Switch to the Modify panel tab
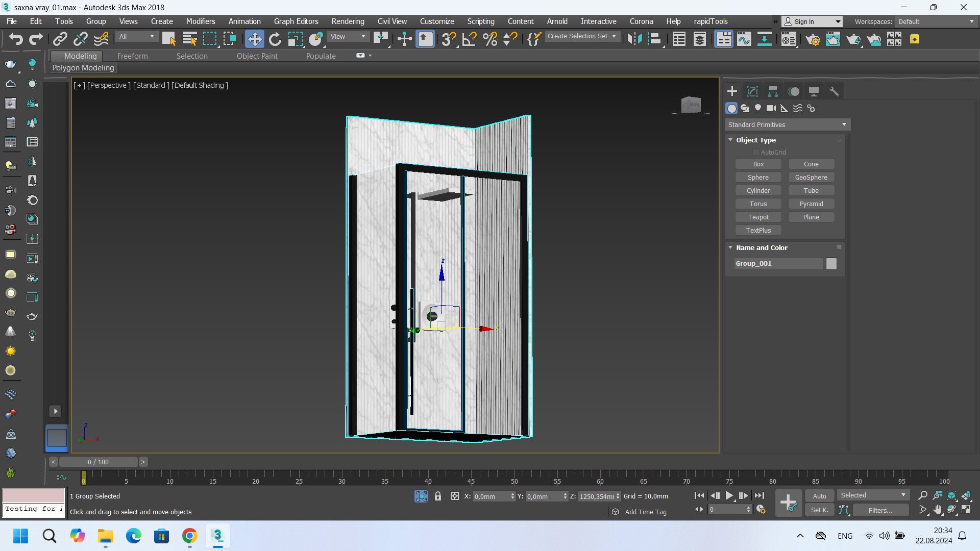Image resolution: width=980 pixels, height=551 pixels. tap(752, 92)
